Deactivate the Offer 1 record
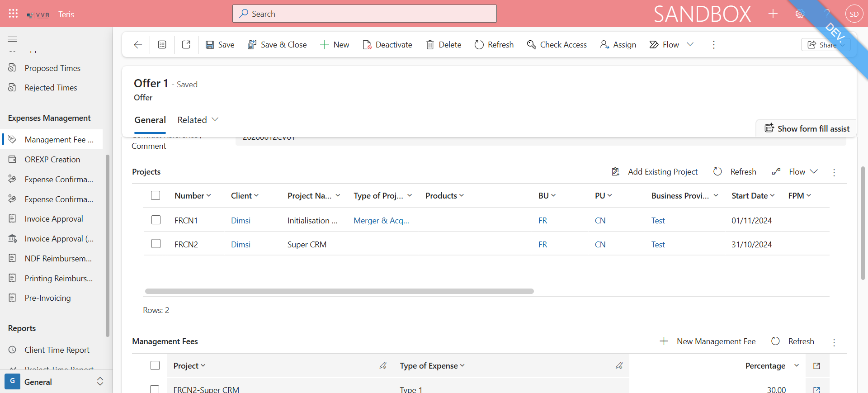 click(387, 45)
